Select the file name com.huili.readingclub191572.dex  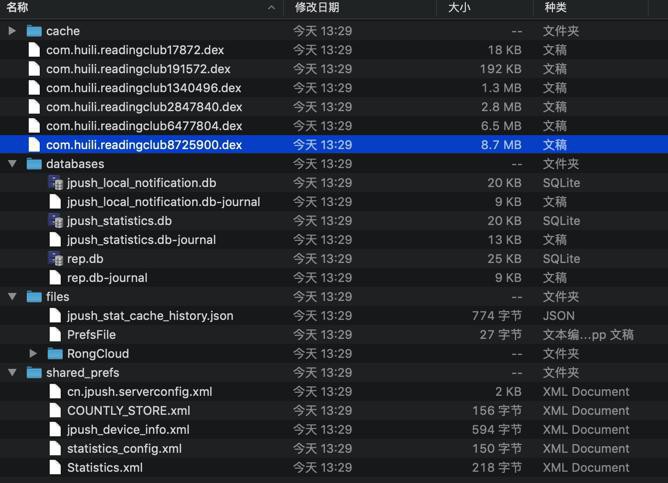pyautogui.click(x=138, y=69)
